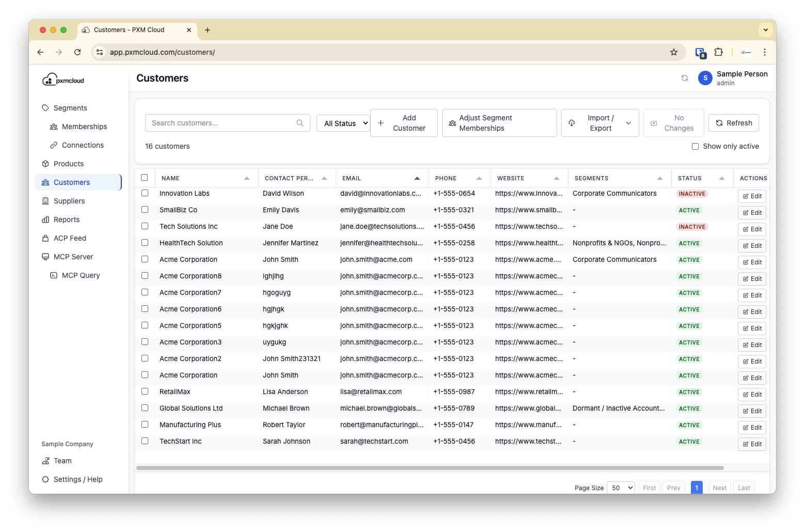Open the browser tab list chevron
Image resolution: width=805 pixels, height=532 pixels.
point(766,30)
